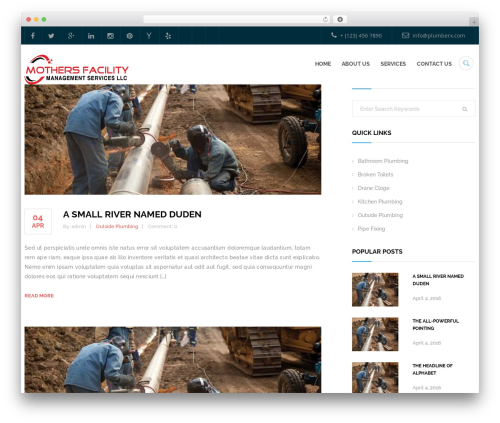Open the round search icon in navigation

(x=466, y=63)
